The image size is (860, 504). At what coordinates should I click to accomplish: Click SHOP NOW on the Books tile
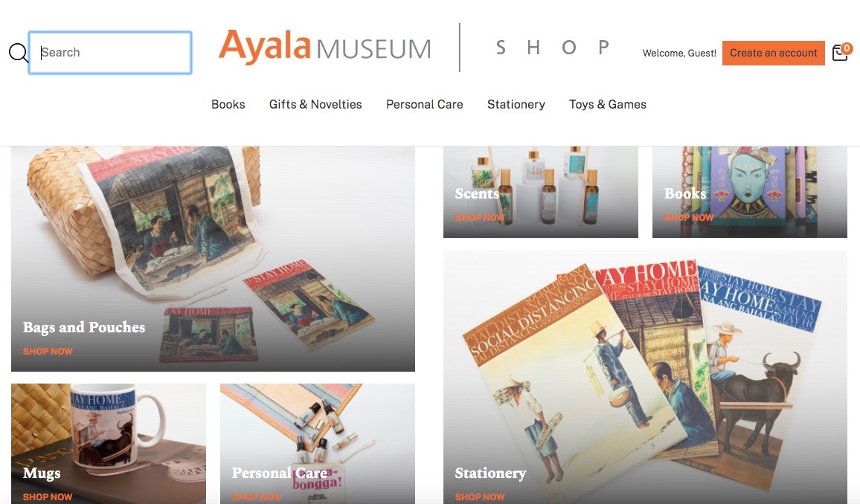(x=688, y=218)
